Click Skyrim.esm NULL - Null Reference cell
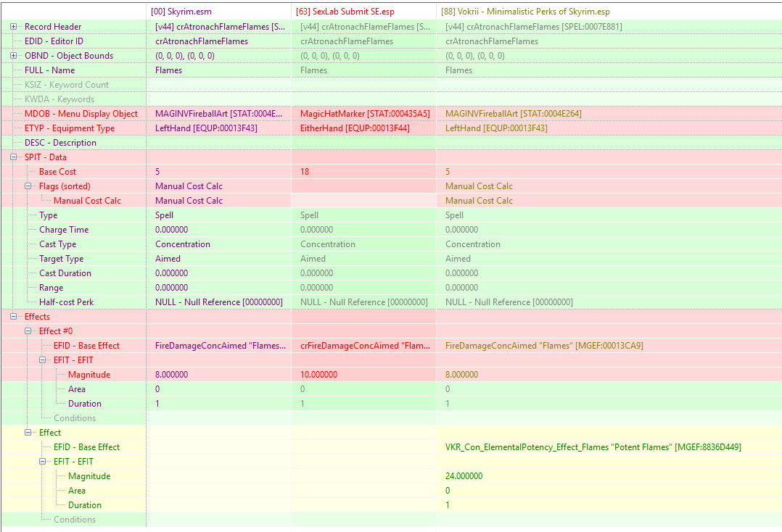This screenshot has height=532, width=782. (x=218, y=302)
